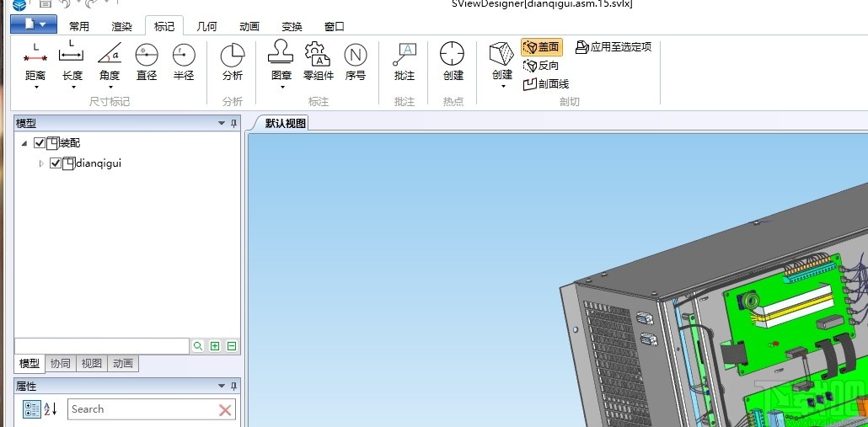Image resolution: width=868 pixels, height=427 pixels.
Task: Open the 图章 dropdown arrow
Action: (x=281, y=88)
